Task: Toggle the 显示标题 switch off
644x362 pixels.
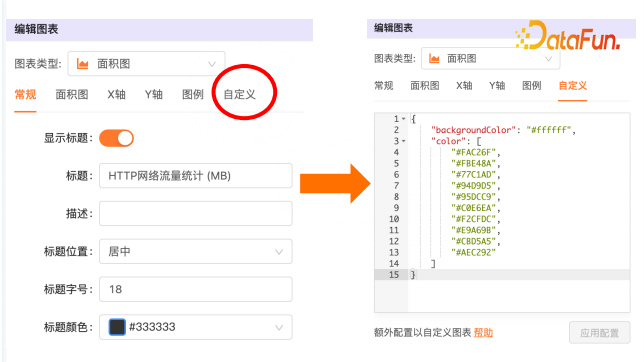Action: pyautogui.click(x=117, y=138)
